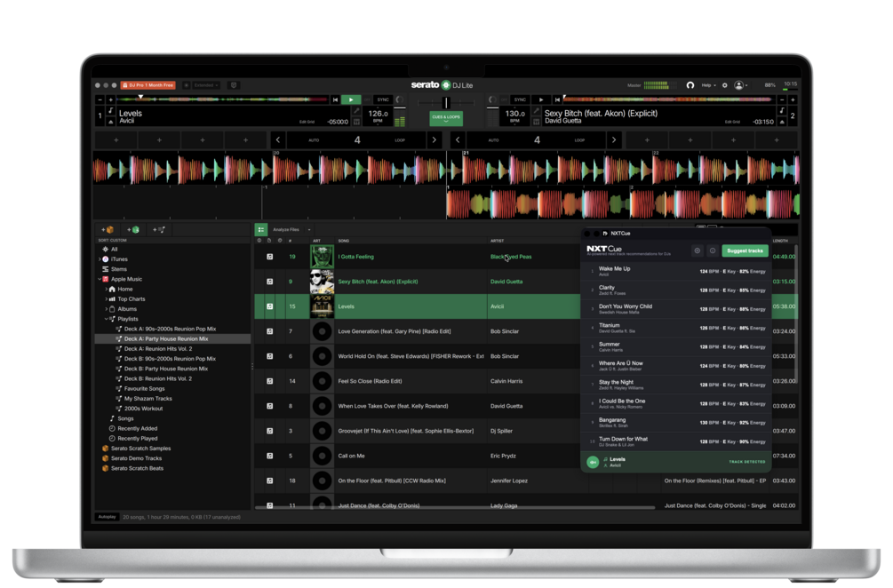893x588 pixels.
Task: Open deck 1 tuning fork tool
Action: click(x=356, y=110)
